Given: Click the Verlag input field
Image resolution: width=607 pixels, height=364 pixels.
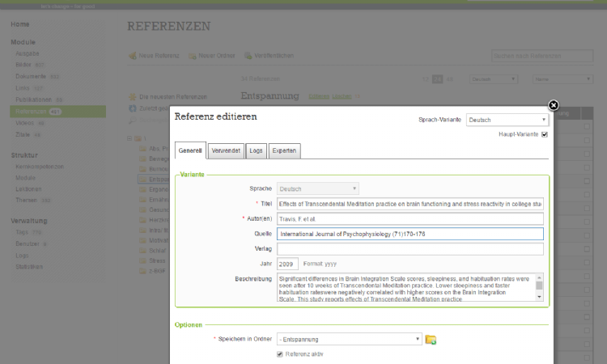Looking at the screenshot, I should pyautogui.click(x=409, y=248).
